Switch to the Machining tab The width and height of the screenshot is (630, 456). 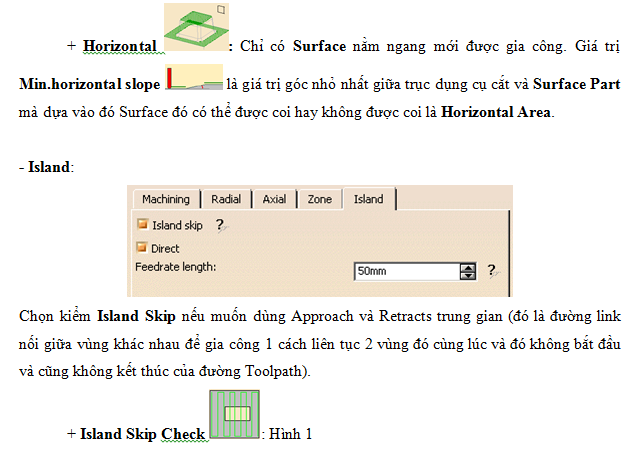point(165,199)
